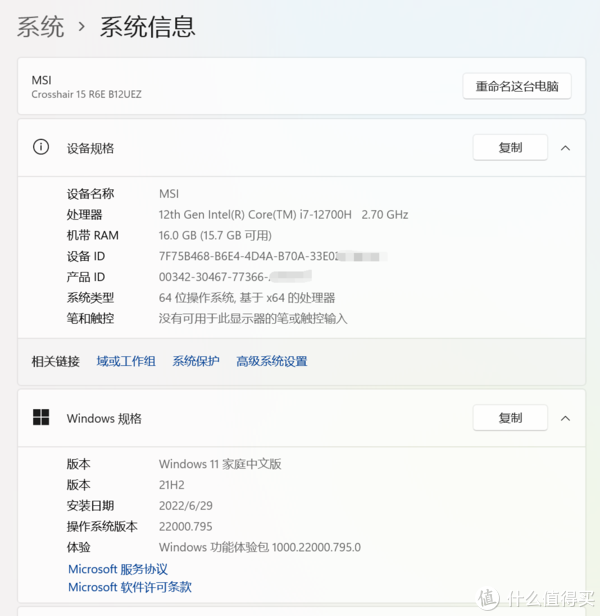The height and width of the screenshot is (616, 600).
Task: Click the 处理器 label
Action: click(x=84, y=214)
